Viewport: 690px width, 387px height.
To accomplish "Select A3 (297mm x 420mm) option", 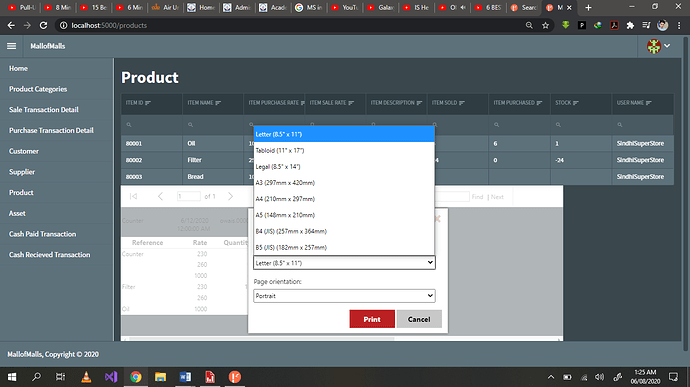I will pos(344,183).
